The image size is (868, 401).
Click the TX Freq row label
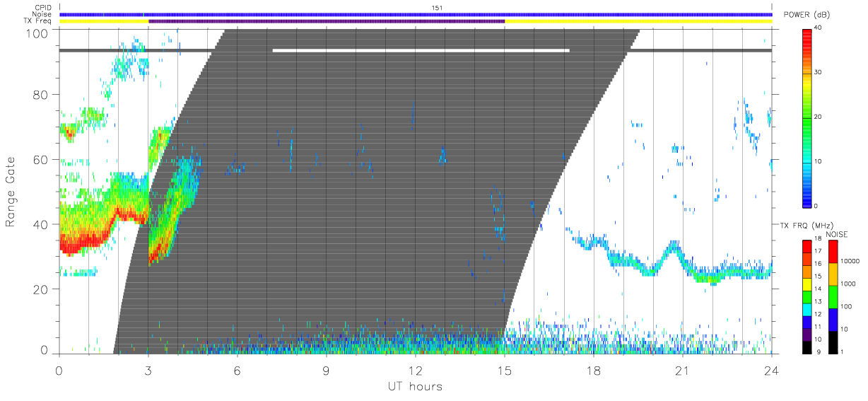click(38, 21)
